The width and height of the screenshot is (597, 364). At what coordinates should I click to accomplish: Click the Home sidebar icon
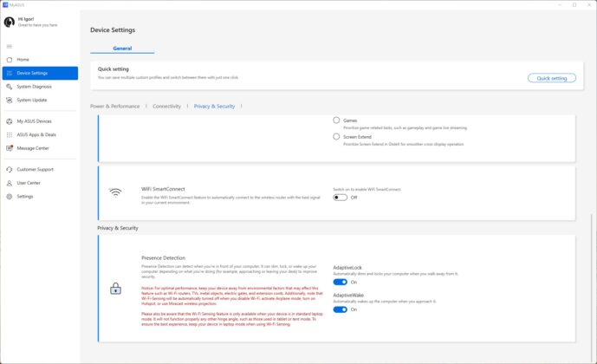click(x=10, y=60)
